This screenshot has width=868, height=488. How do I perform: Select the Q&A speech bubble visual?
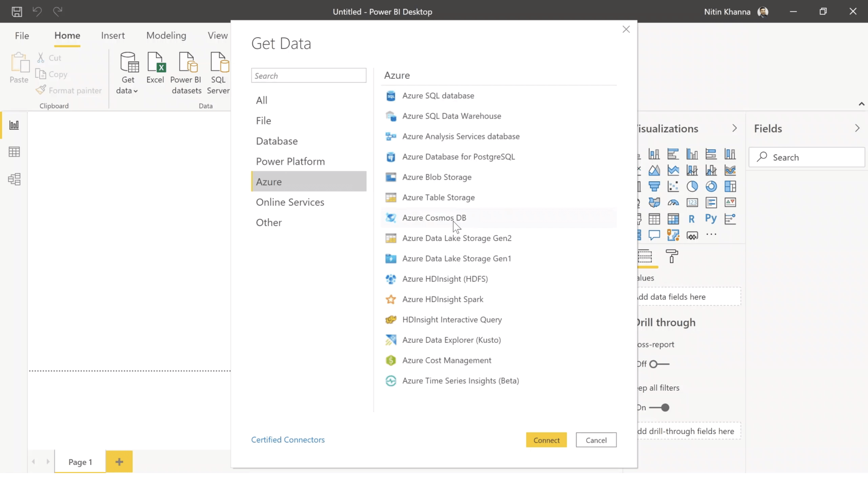[654, 235]
